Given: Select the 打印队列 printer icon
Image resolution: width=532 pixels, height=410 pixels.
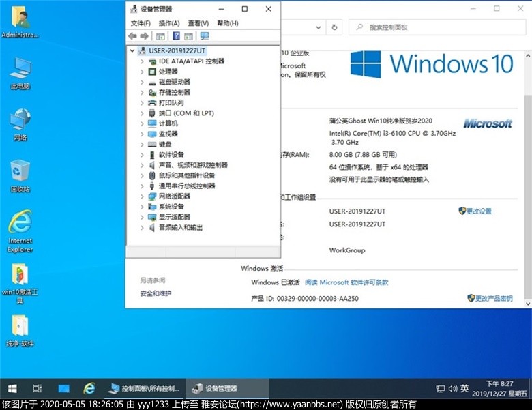Looking at the screenshot, I should pos(152,103).
